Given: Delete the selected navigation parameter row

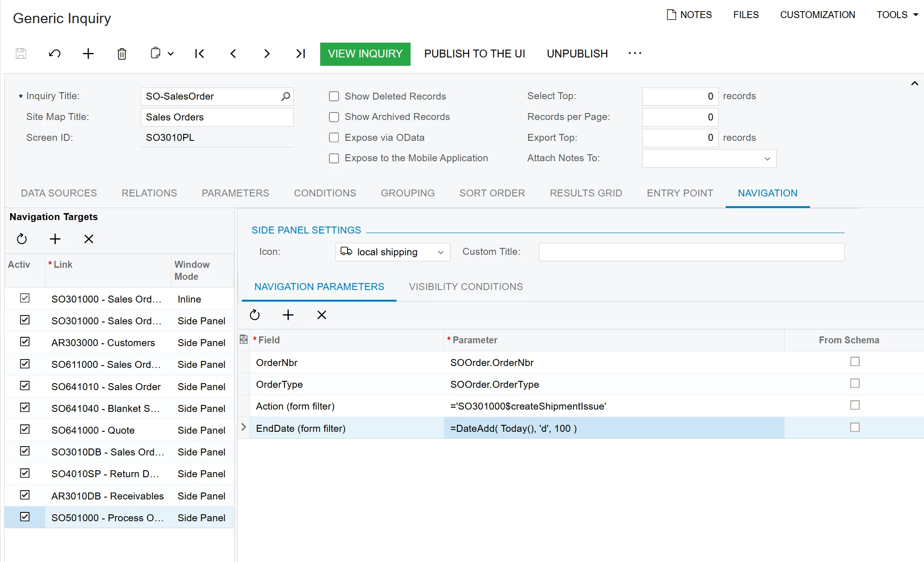Looking at the screenshot, I should tap(322, 315).
